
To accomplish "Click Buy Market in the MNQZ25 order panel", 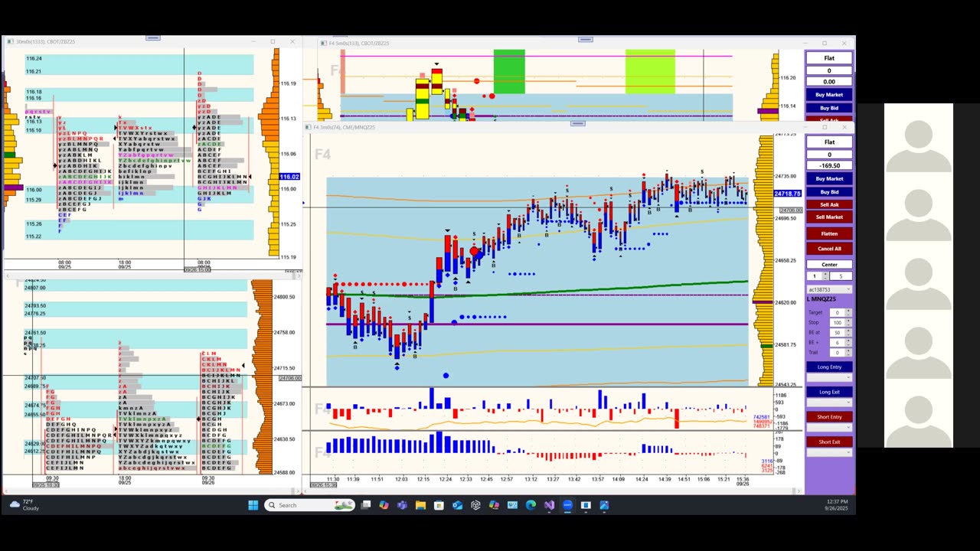I will coord(829,179).
